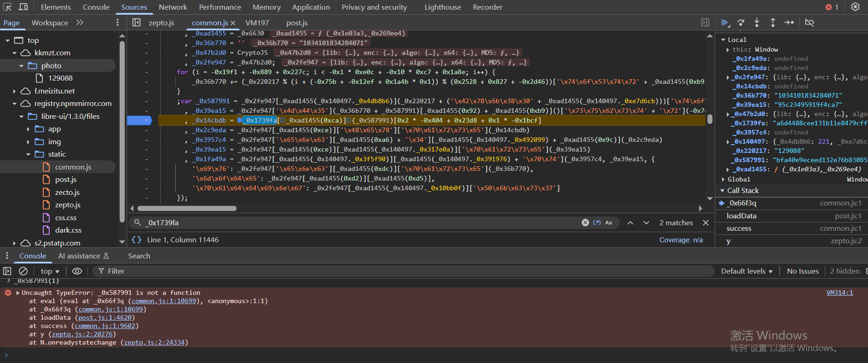Step into next function call

pos(757,23)
